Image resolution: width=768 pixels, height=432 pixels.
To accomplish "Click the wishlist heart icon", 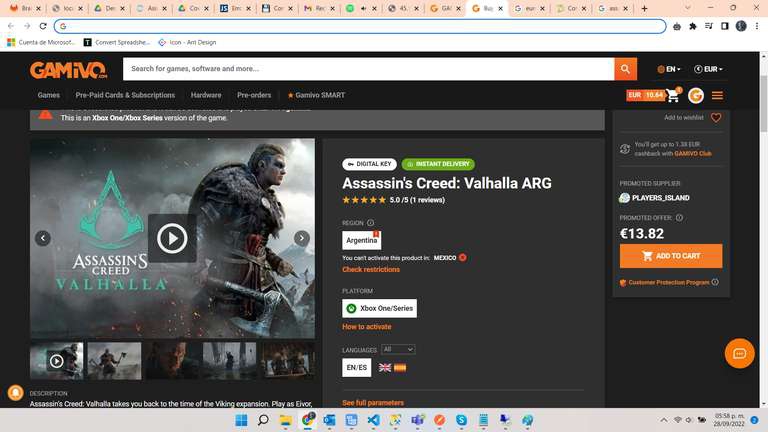I will tap(716, 118).
